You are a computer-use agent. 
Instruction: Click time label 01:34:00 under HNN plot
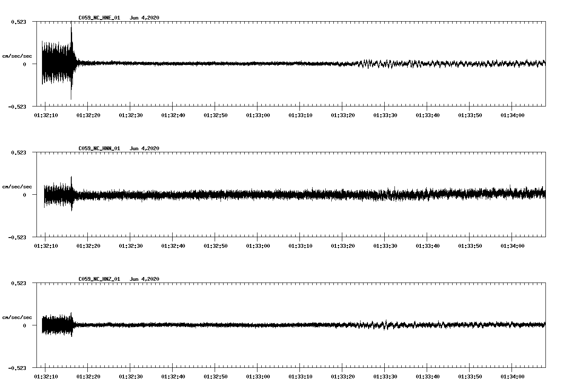coord(512,246)
